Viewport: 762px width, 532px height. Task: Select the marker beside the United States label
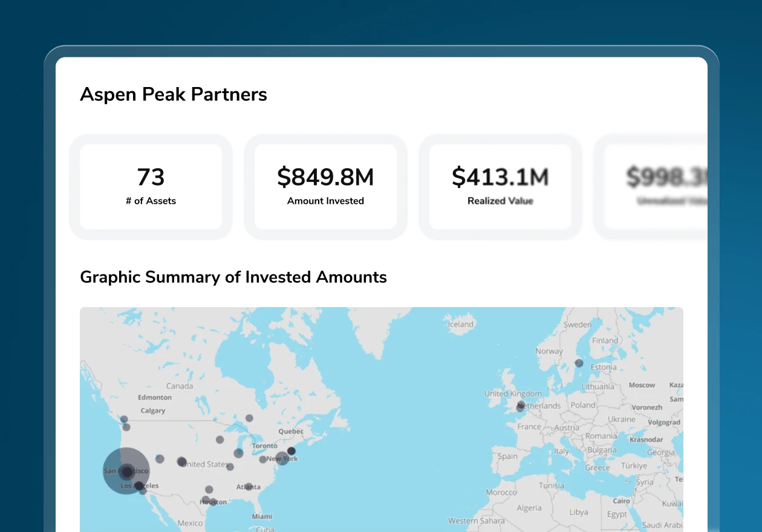pos(181,462)
